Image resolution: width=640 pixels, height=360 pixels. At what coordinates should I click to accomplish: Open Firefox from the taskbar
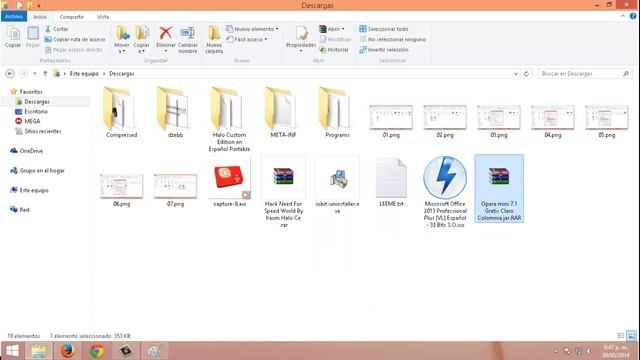pos(67,351)
